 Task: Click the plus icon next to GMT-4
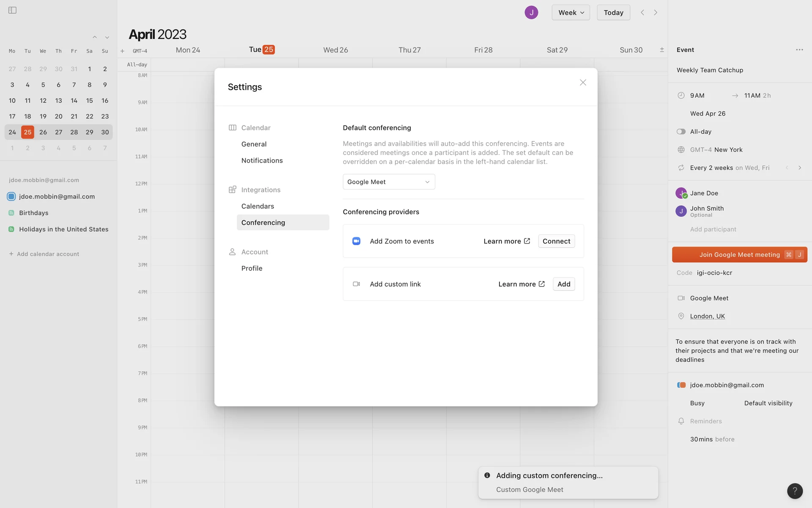point(122,51)
